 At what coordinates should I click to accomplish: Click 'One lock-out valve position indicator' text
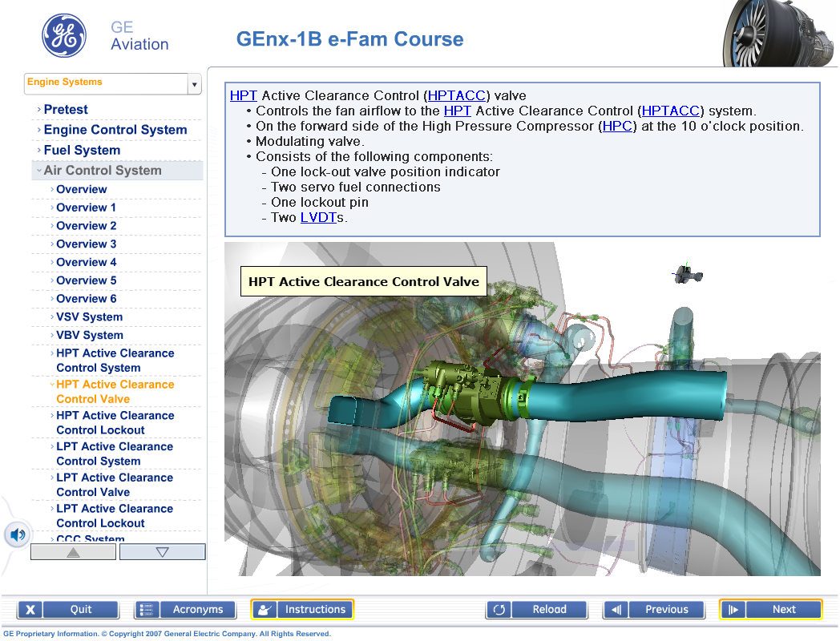(x=386, y=172)
